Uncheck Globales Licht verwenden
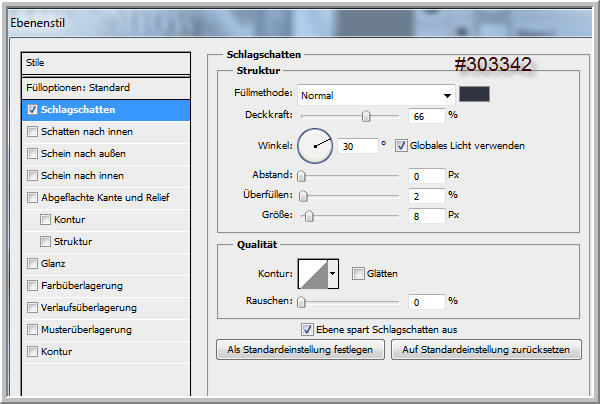The image size is (600, 404). tap(401, 146)
